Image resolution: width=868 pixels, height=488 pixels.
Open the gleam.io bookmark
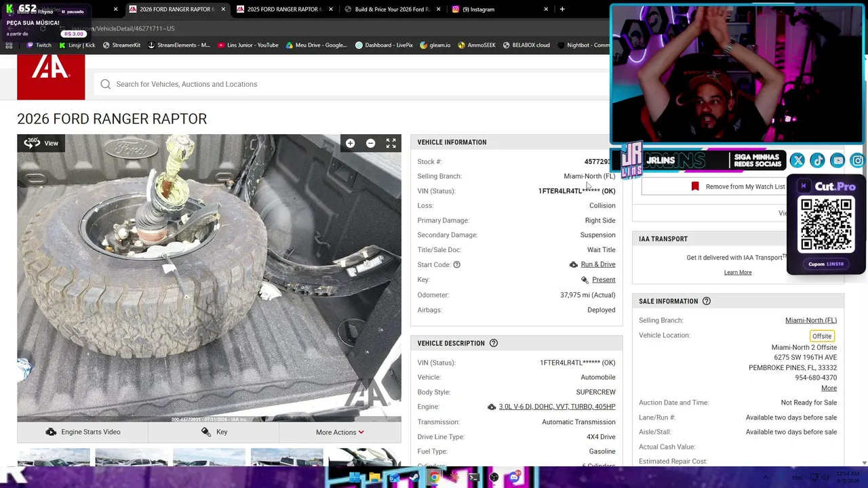tap(435, 45)
